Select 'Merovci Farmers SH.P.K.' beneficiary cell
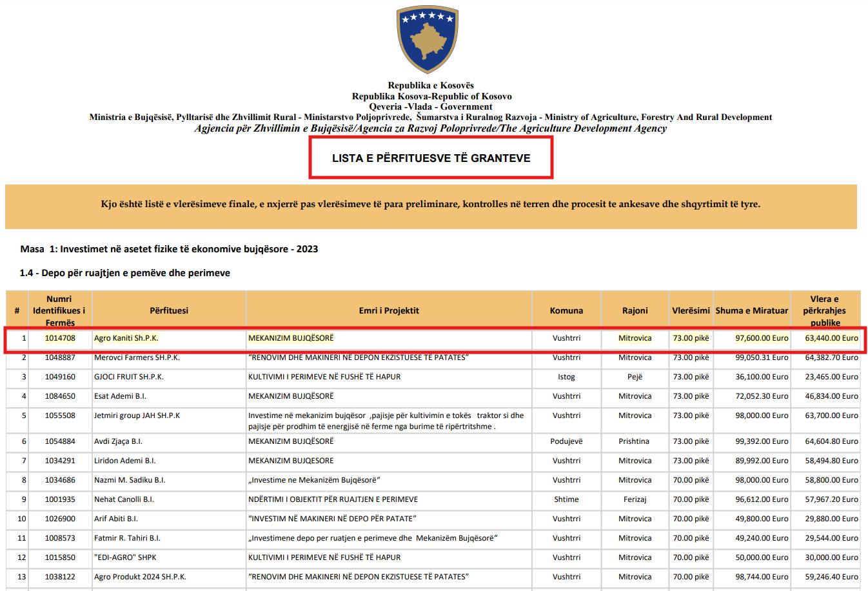This screenshot has height=591, width=868. click(x=137, y=357)
